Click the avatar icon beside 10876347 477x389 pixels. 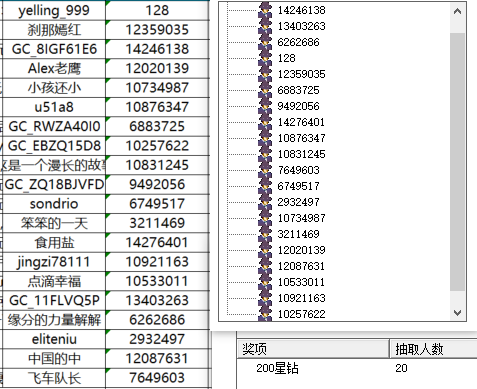point(265,138)
